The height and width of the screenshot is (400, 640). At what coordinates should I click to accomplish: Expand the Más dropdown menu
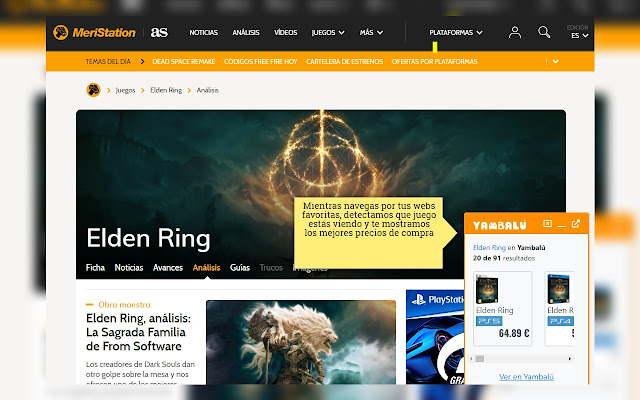[x=371, y=32]
